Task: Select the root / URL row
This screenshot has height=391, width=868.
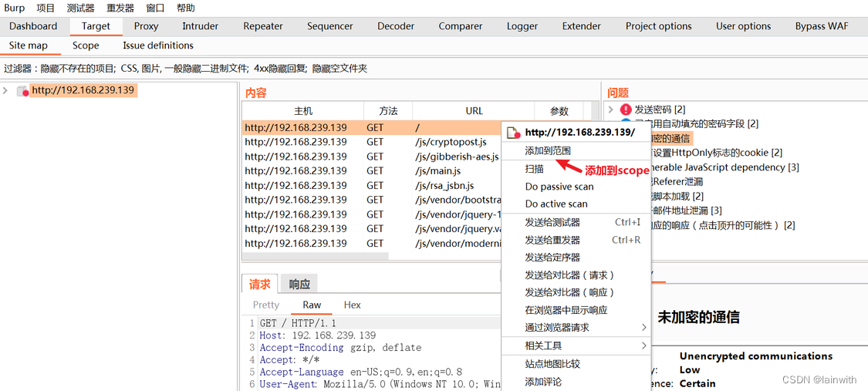Action: (x=371, y=128)
